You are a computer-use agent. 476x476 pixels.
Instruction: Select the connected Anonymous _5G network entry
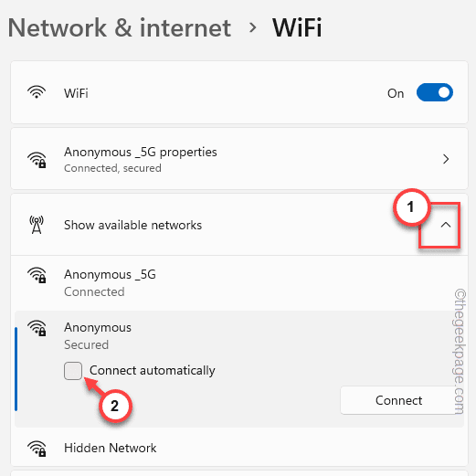239,282
